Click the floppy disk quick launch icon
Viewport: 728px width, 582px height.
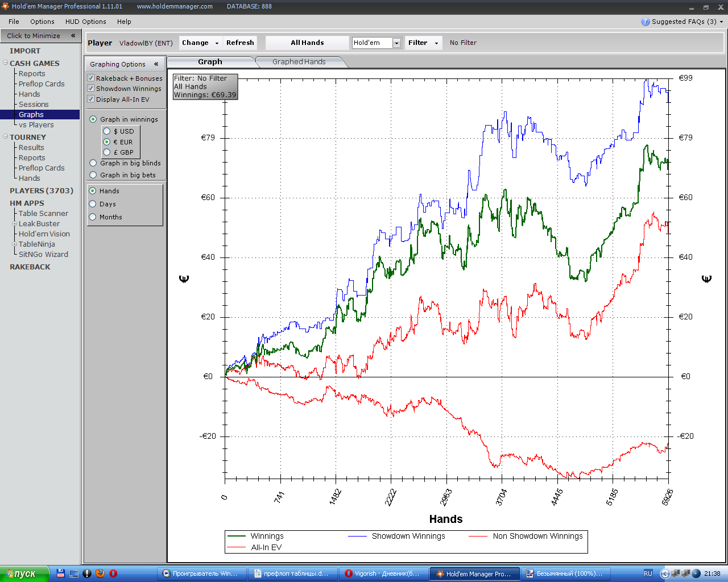(x=60, y=573)
